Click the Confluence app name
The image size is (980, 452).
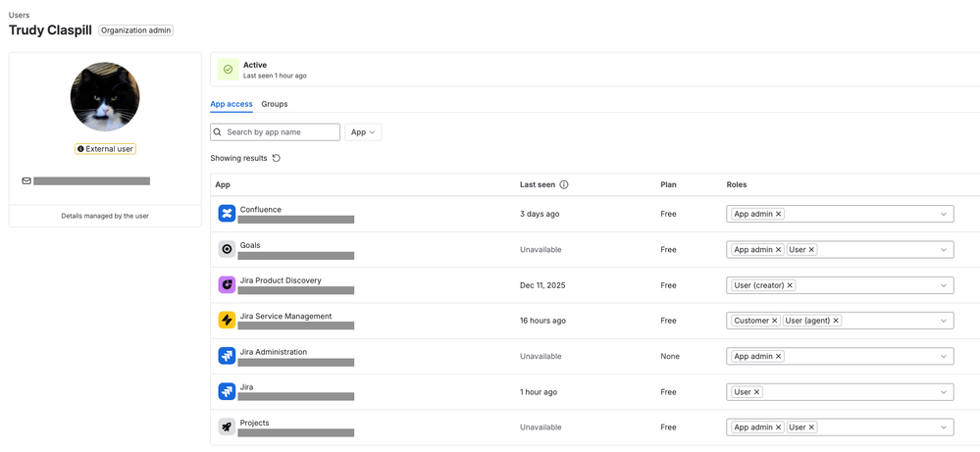click(x=261, y=209)
